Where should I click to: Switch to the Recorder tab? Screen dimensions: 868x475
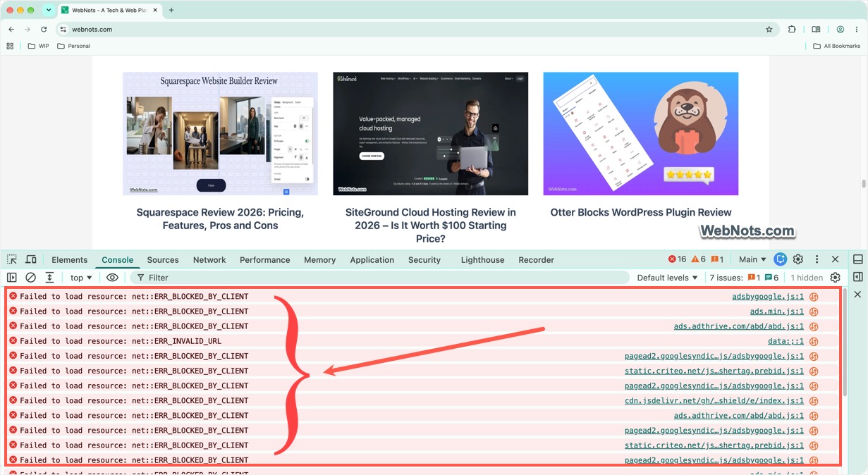(x=537, y=259)
